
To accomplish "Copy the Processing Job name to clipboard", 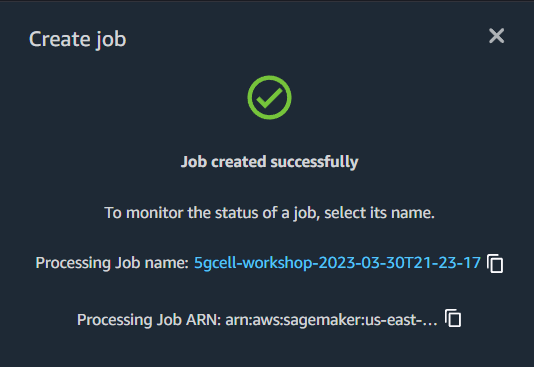I will click(495, 263).
